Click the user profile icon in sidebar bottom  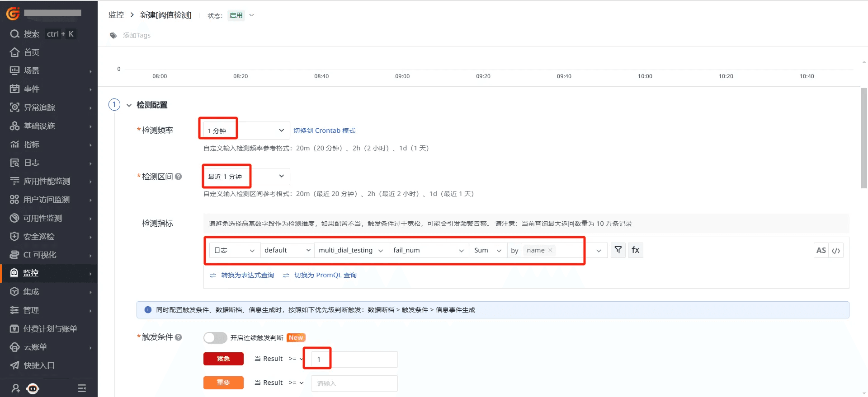[x=16, y=388]
